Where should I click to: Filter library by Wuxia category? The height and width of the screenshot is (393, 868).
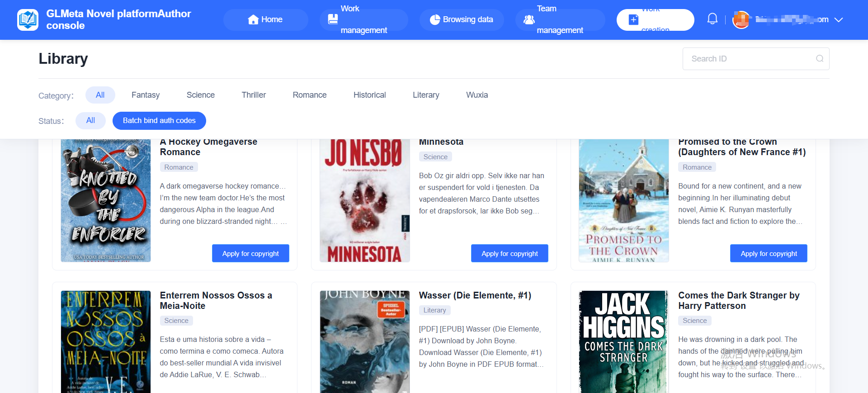coord(477,95)
